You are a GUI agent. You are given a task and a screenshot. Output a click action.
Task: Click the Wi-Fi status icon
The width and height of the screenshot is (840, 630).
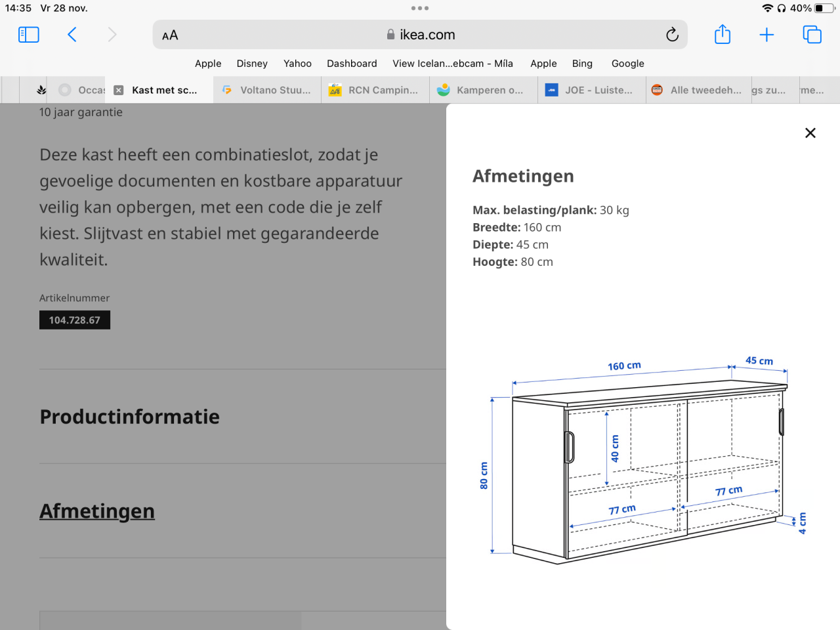click(769, 8)
